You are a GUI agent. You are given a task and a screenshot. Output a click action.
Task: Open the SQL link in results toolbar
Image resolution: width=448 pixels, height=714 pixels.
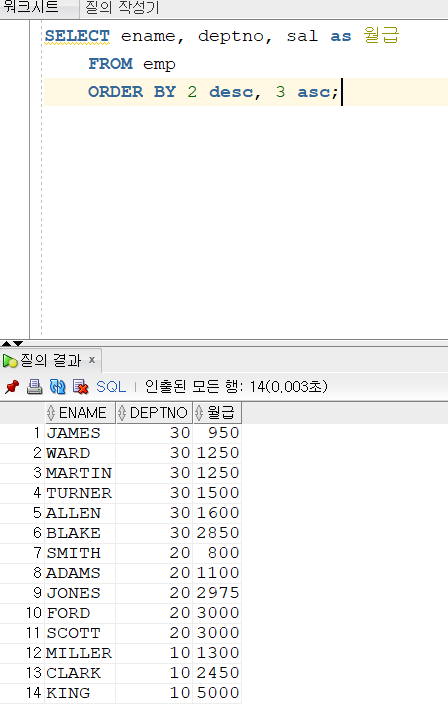click(x=111, y=387)
